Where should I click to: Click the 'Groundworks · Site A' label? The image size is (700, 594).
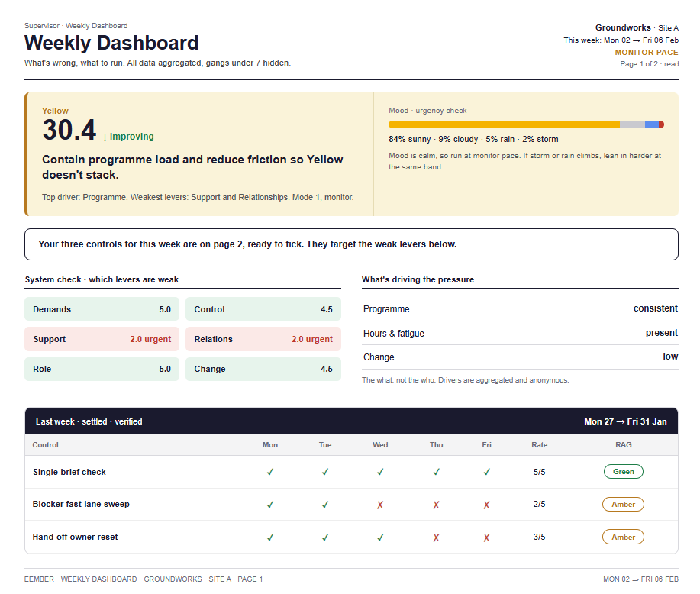[637, 27]
